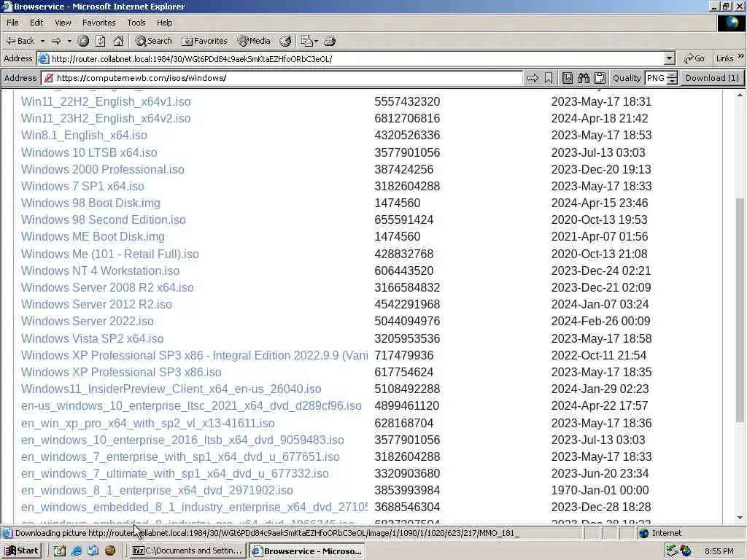Open the Edit menu

36,23
